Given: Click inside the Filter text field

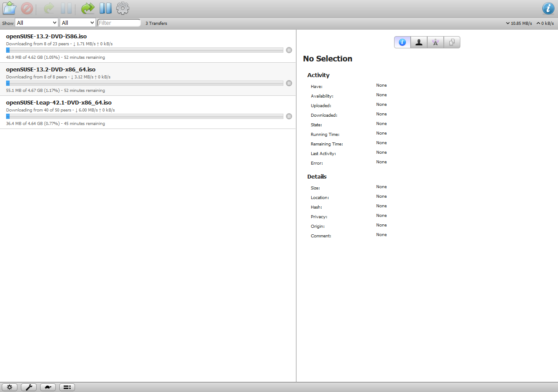Looking at the screenshot, I should [x=119, y=23].
